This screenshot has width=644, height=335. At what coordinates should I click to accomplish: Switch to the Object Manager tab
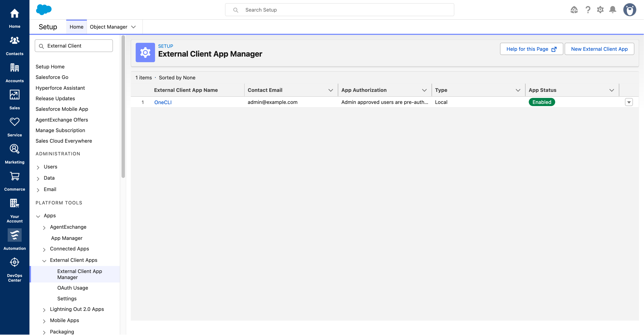[109, 27]
